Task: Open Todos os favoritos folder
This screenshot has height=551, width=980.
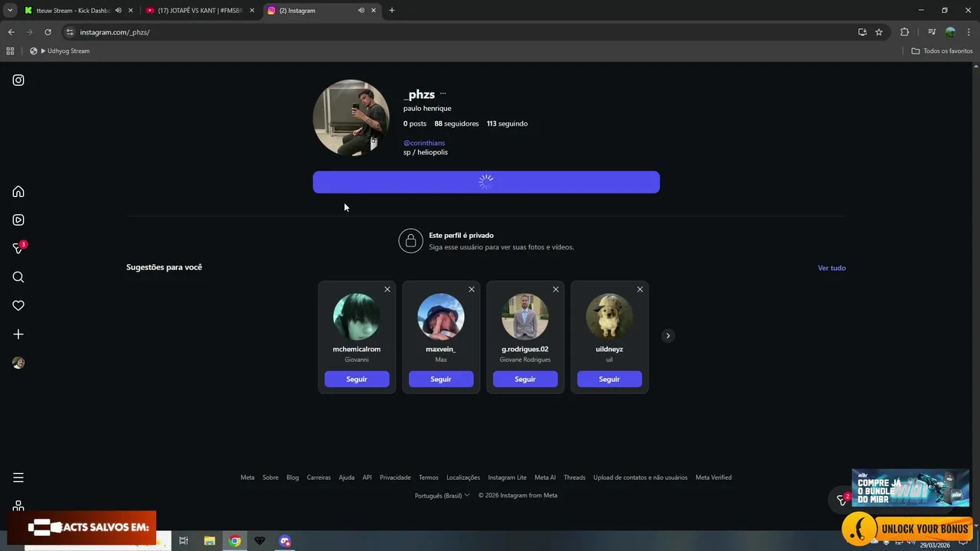Action: 942,51
